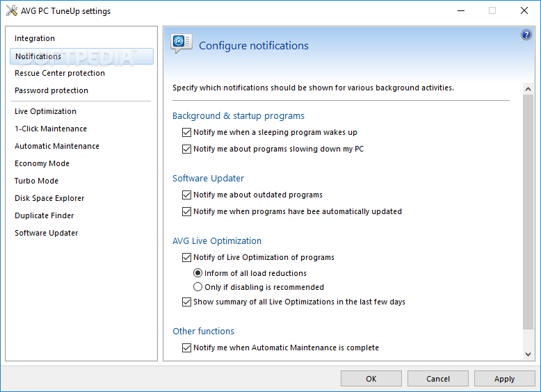Toggle Notify of Live Optimization of programs
Screen dimensions: 541x392
pos(186,258)
